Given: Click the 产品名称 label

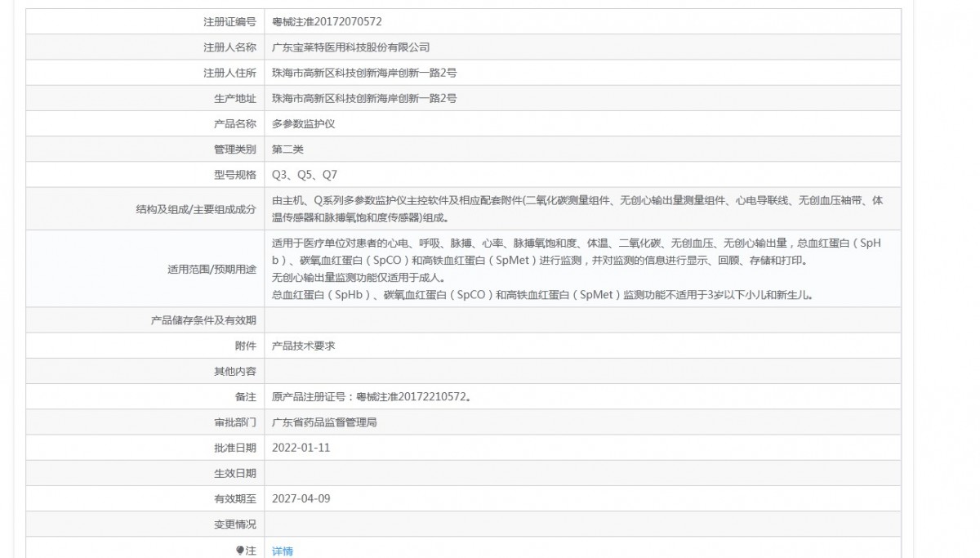Looking at the screenshot, I should coord(234,123).
